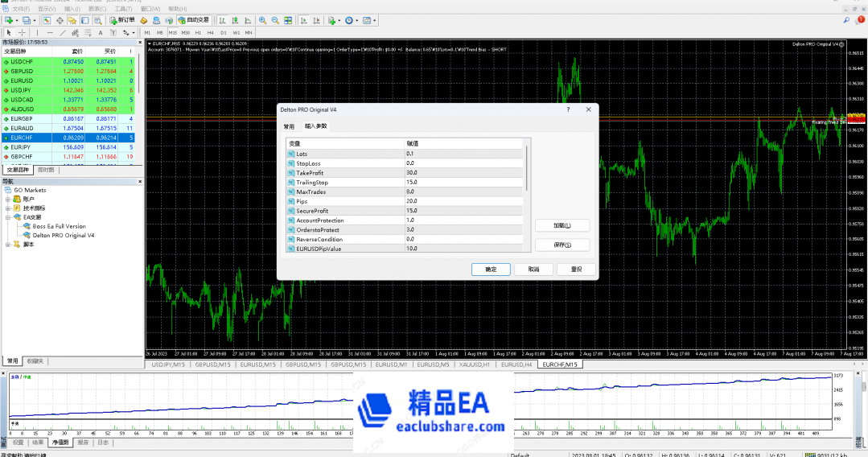This screenshot has height=457, width=868.
Task: Select the crosshair cursor tool
Action: 22,33
